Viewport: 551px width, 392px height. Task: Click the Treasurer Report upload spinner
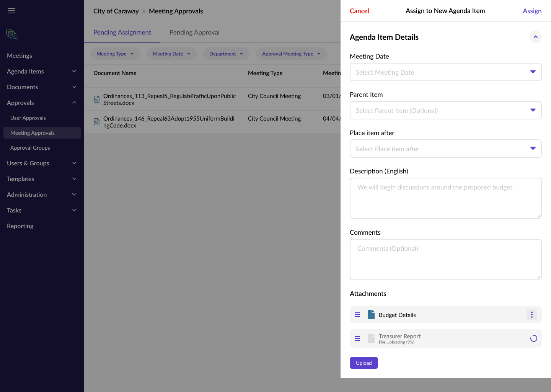(534, 338)
